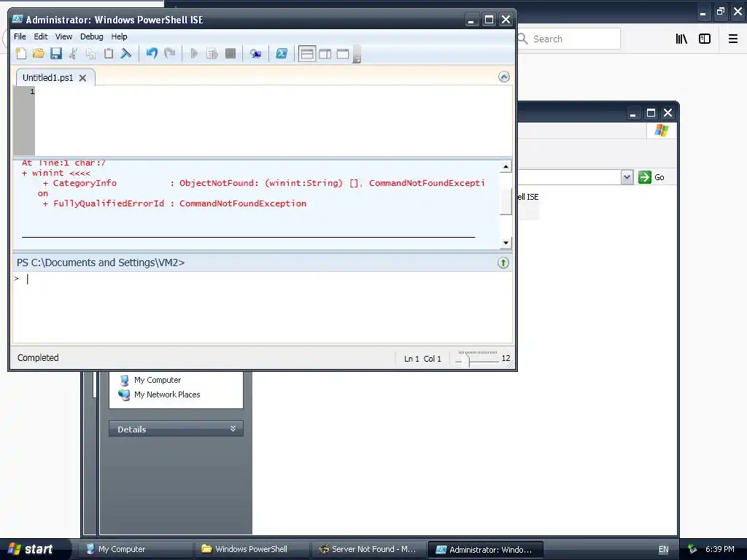Open the Firefox hamburger menu

point(732,39)
